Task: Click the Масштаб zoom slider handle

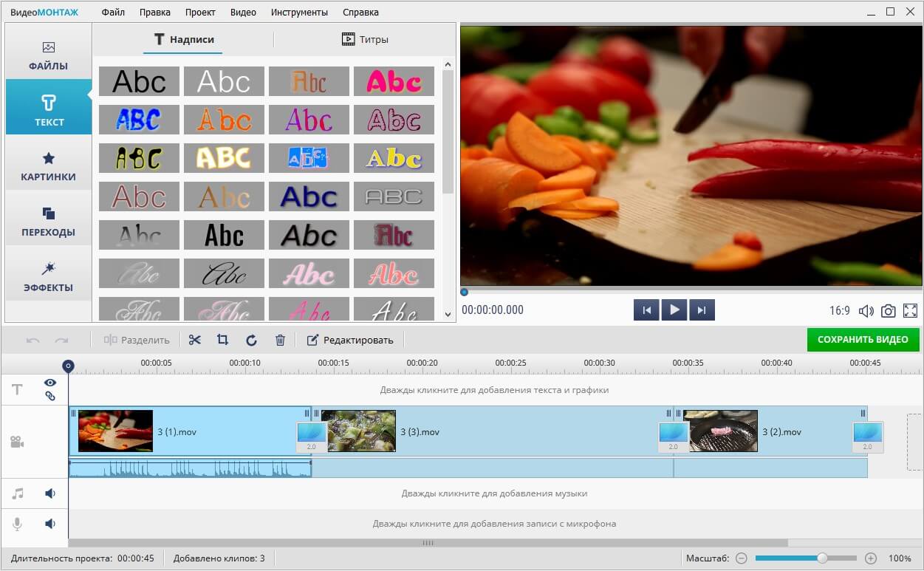Action: [x=821, y=558]
